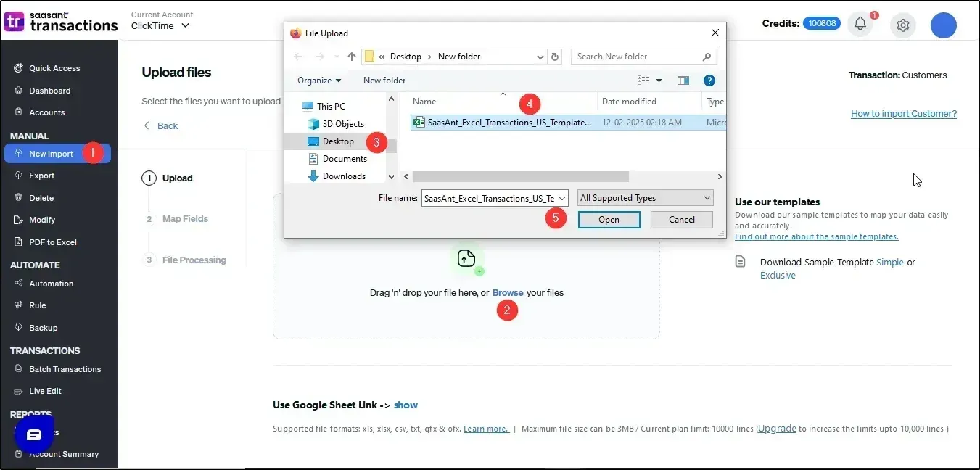Click the Quick Access sidebar icon
The width and height of the screenshot is (980, 470).
click(x=18, y=68)
